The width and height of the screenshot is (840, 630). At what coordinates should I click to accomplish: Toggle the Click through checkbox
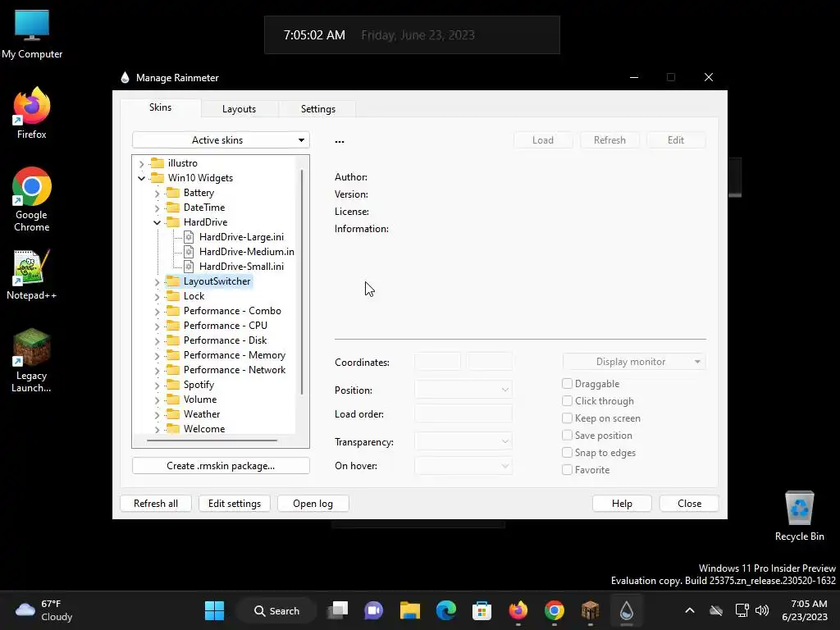point(567,400)
